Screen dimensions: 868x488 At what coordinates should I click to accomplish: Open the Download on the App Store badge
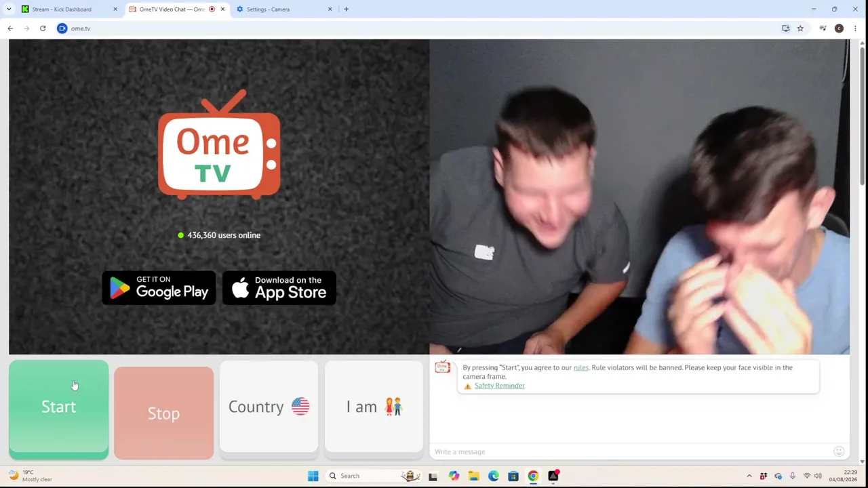pos(279,288)
